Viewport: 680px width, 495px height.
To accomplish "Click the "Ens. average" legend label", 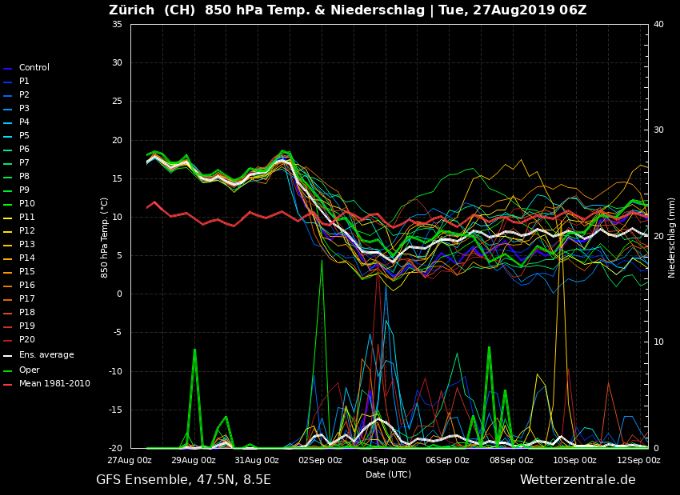I will pyautogui.click(x=46, y=355).
